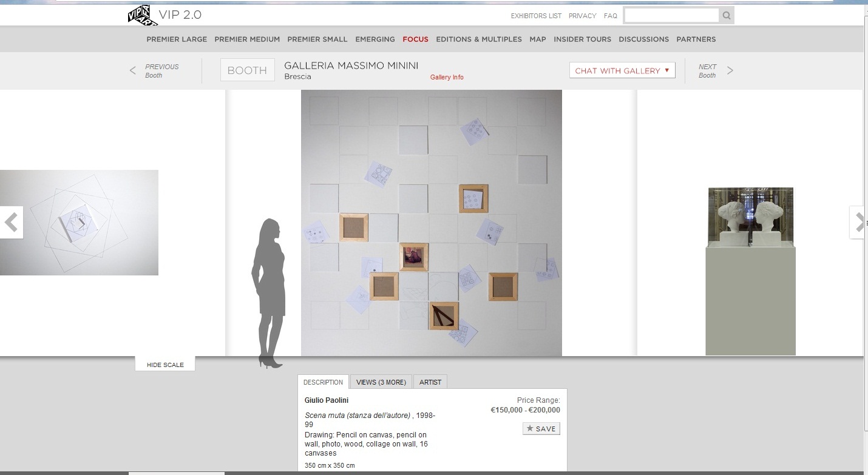Click the Booth button
Viewport: 868px width, 475px height.
247,70
